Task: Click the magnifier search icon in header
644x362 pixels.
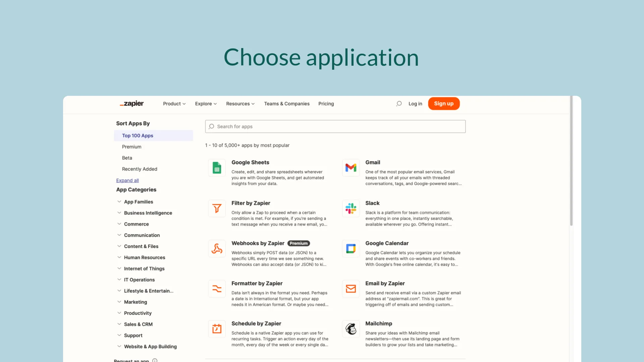Action: point(399,104)
